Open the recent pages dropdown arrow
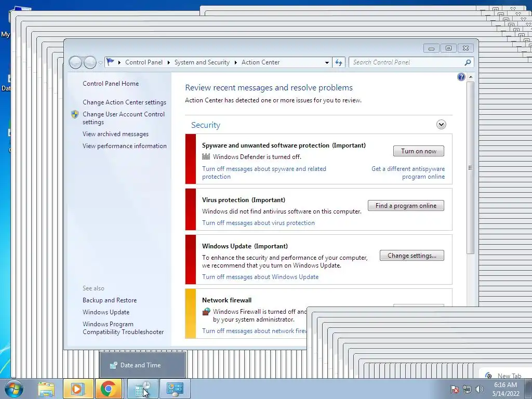The width and height of the screenshot is (532, 399). coord(100,62)
